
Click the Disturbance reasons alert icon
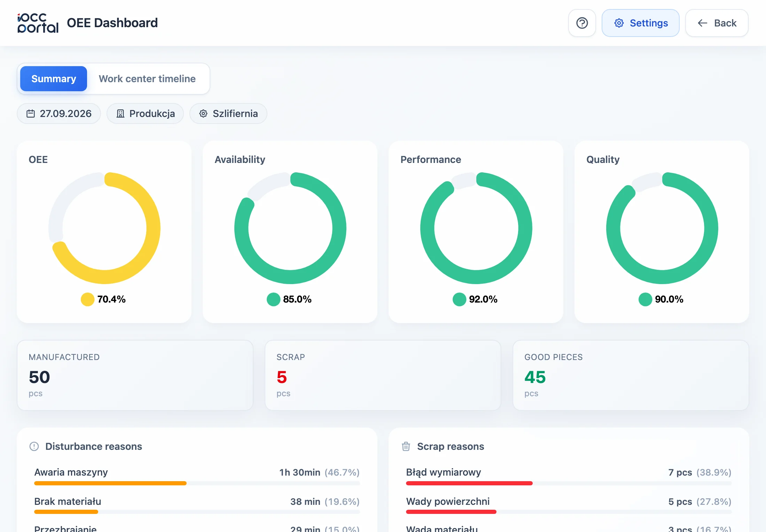pos(34,446)
